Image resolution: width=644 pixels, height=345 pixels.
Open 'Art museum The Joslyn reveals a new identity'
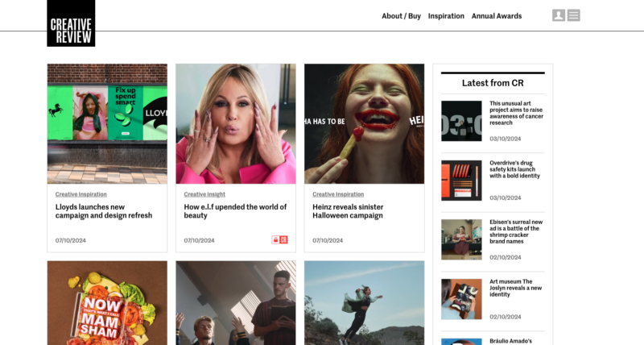[515, 288]
